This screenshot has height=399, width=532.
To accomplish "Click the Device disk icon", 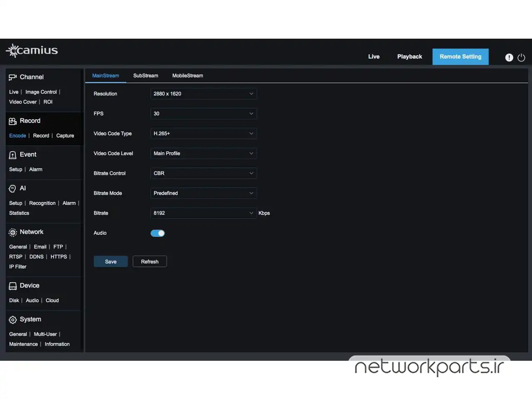I will tap(12, 286).
